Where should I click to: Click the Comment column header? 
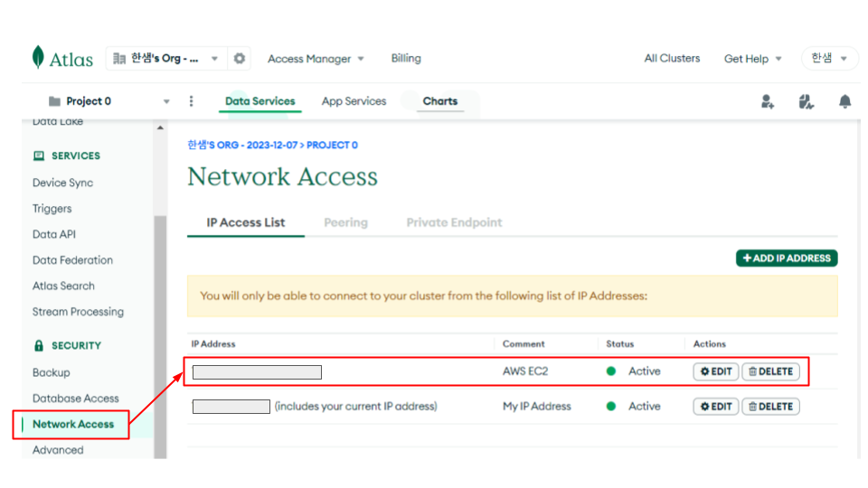coord(524,344)
